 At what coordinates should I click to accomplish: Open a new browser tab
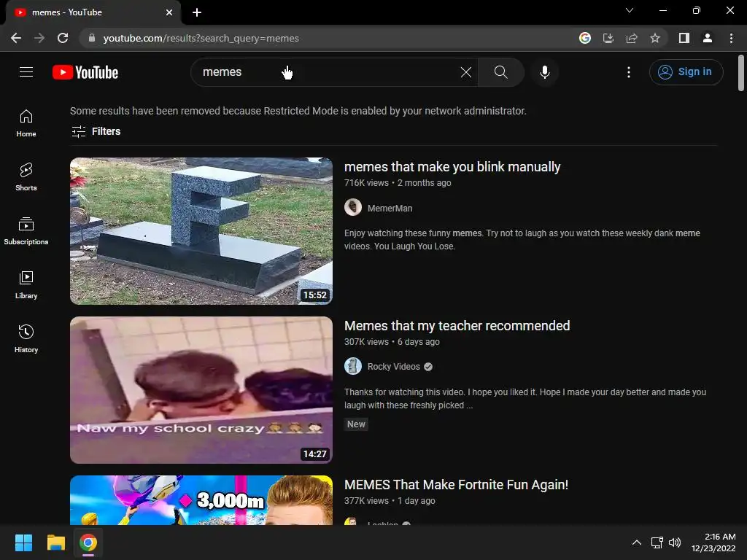tap(197, 12)
